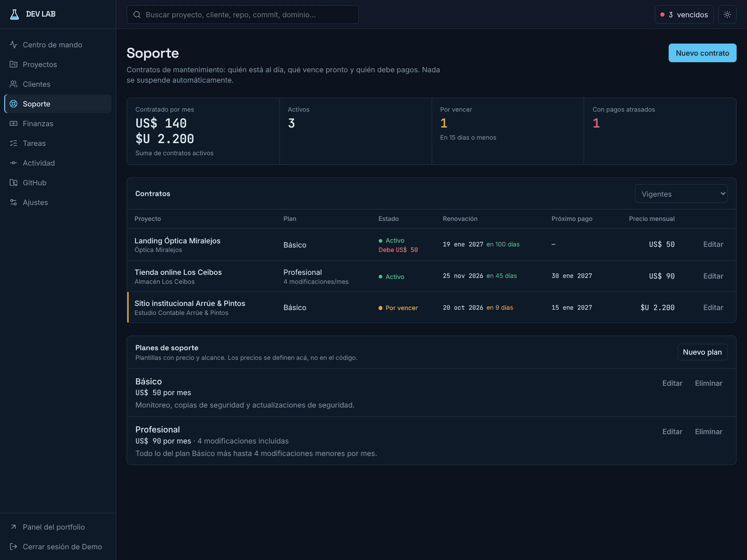The width and height of the screenshot is (747, 560).
Task: Open the Vigentes contracts filter dropdown
Action: pos(681,194)
